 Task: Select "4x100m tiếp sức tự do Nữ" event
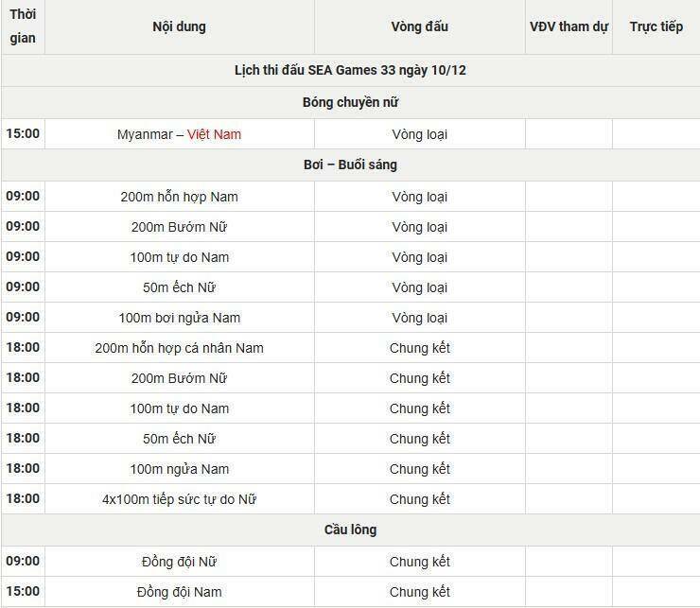(179, 499)
